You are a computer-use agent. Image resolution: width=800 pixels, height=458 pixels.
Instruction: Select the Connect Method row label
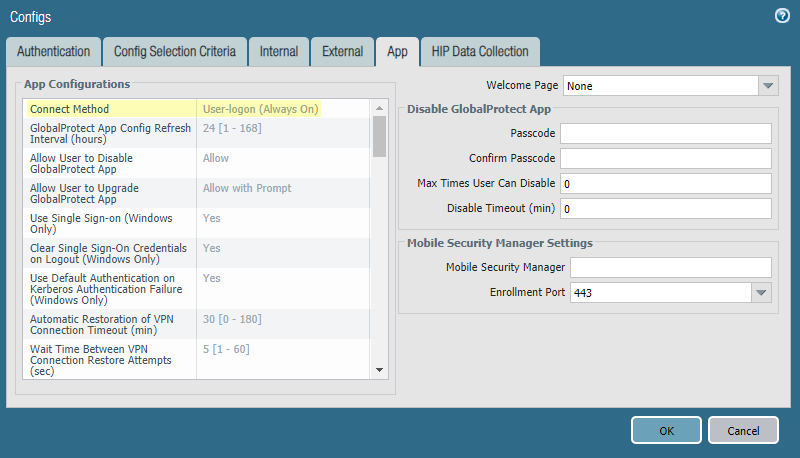tap(69, 109)
